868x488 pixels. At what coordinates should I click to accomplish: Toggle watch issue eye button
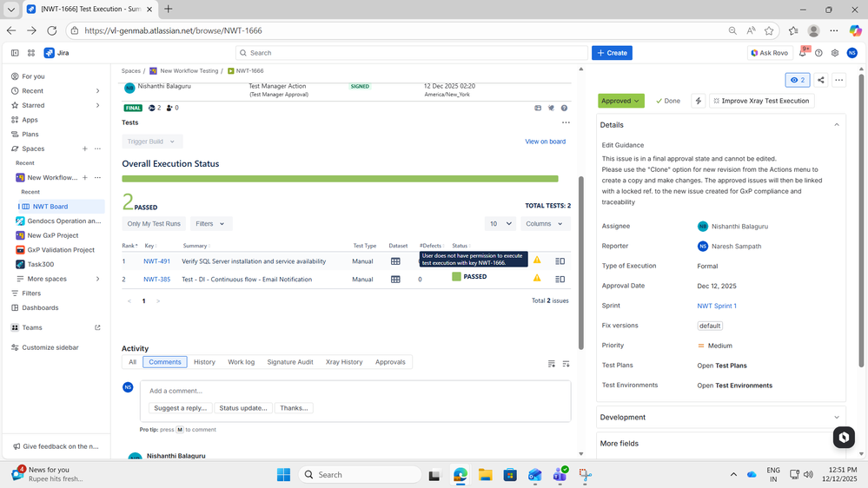tap(798, 80)
